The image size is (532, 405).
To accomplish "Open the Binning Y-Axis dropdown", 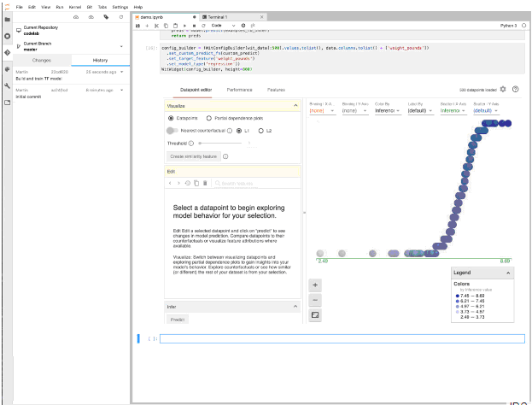I will point(355,111).
